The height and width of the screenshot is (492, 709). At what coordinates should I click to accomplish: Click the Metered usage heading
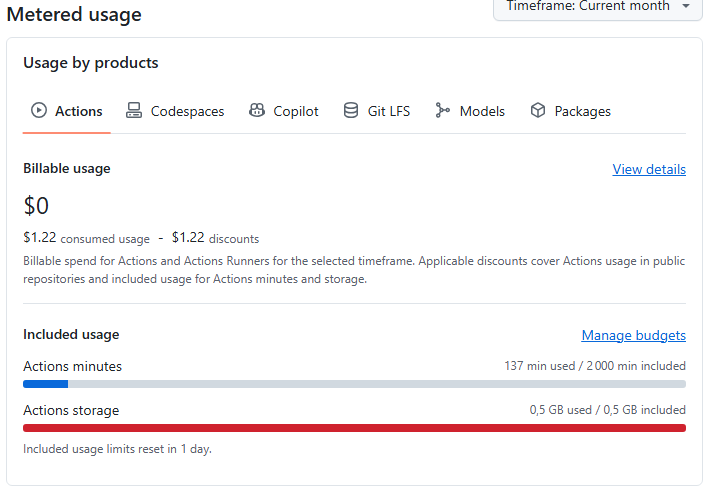click(x=74, y=14)
